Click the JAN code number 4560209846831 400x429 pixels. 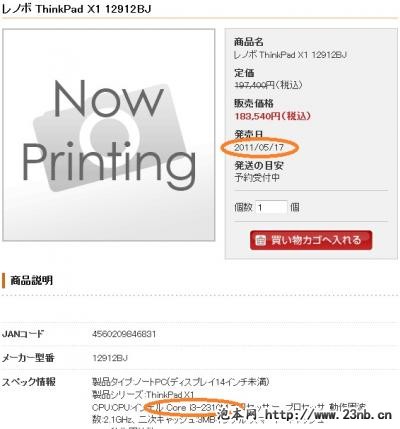[x=124, y=334]
